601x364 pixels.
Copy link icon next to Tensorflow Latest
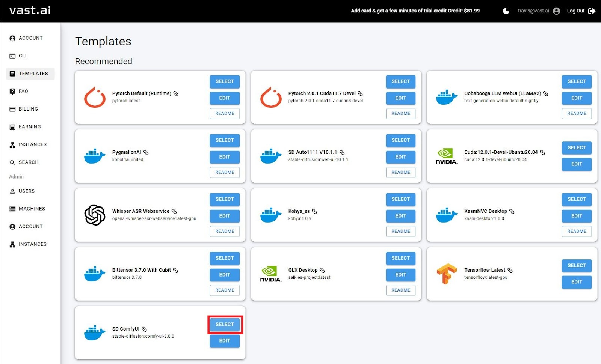(510, 270)
